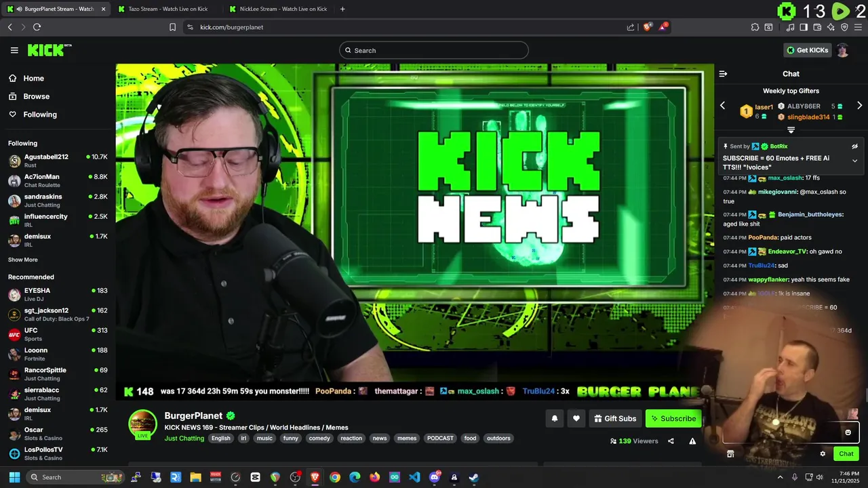Open sgt_jackson12 recommended channel
Screen dimensions: 868x488
(x=58, y=314)
